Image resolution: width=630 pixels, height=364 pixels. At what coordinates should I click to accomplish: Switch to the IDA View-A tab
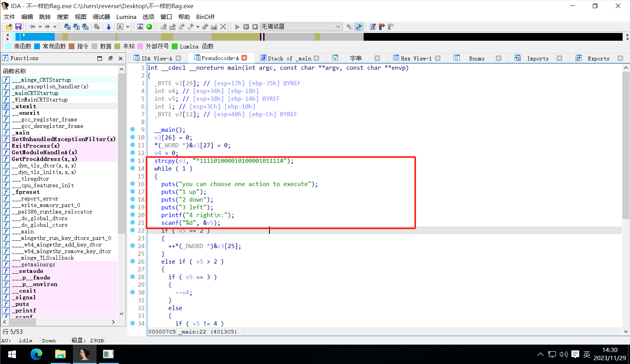pos(157,59)
